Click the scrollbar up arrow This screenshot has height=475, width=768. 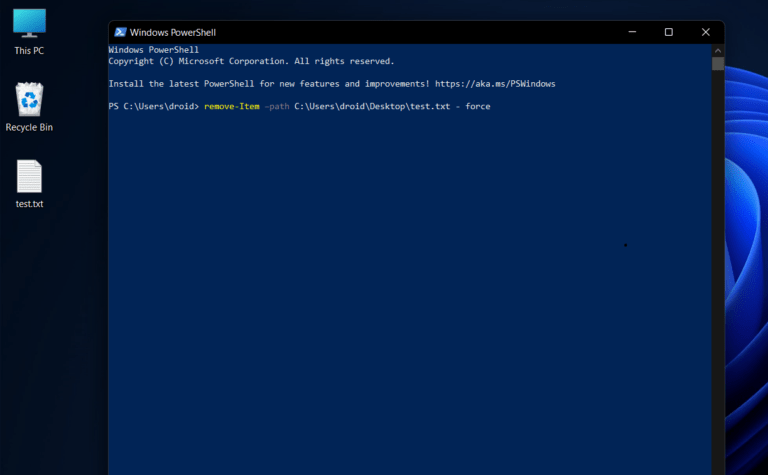pyautogui.click(x=718, y=50)
